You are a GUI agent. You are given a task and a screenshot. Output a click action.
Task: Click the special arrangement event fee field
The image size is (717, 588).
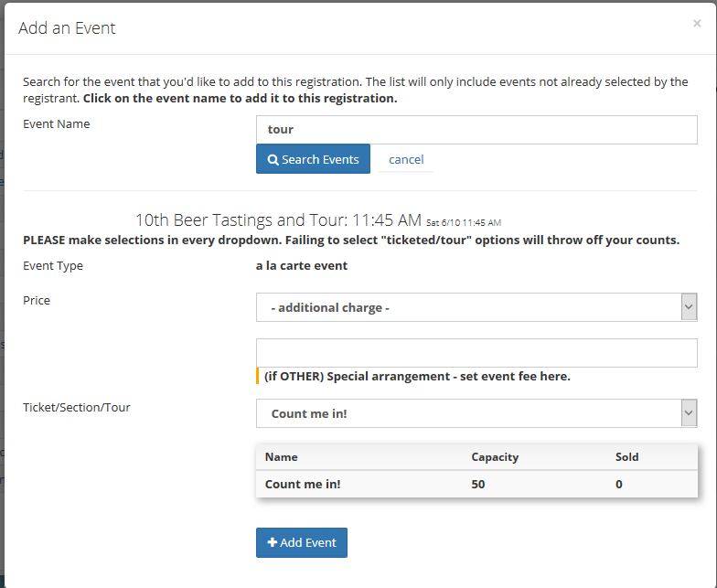476,353
